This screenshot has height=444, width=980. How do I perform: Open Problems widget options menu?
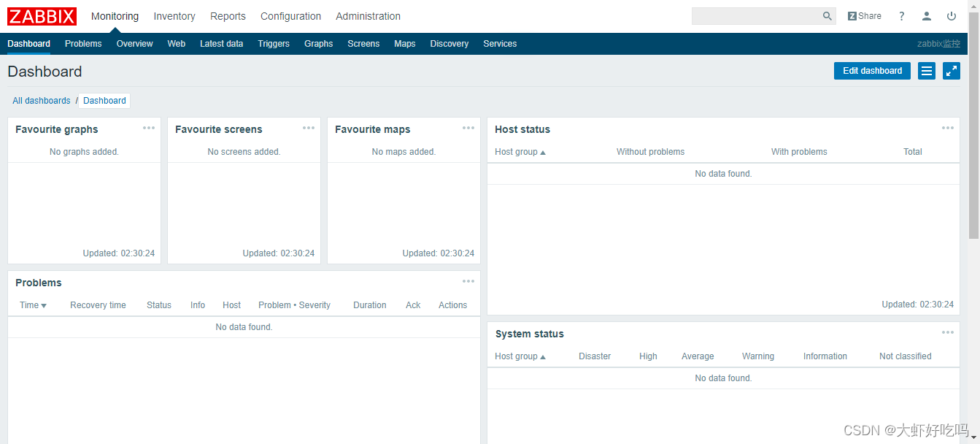coord(468,281)
